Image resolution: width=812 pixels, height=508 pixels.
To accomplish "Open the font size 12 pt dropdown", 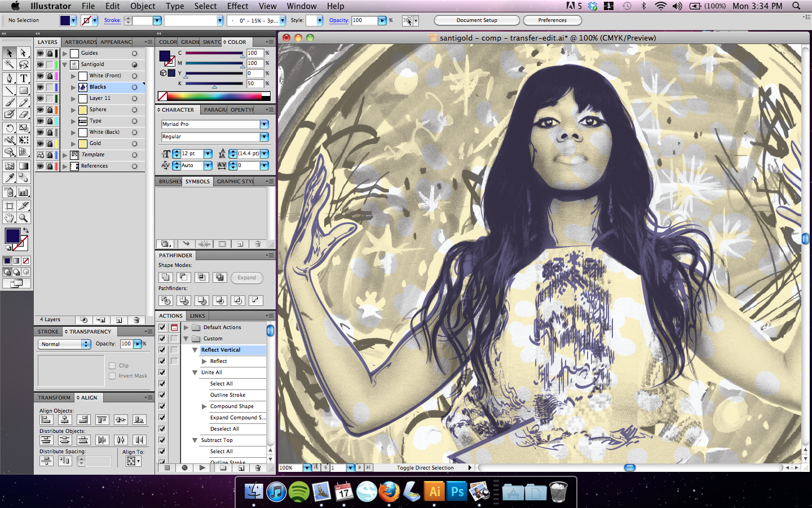I will click(x=208, y=154).
